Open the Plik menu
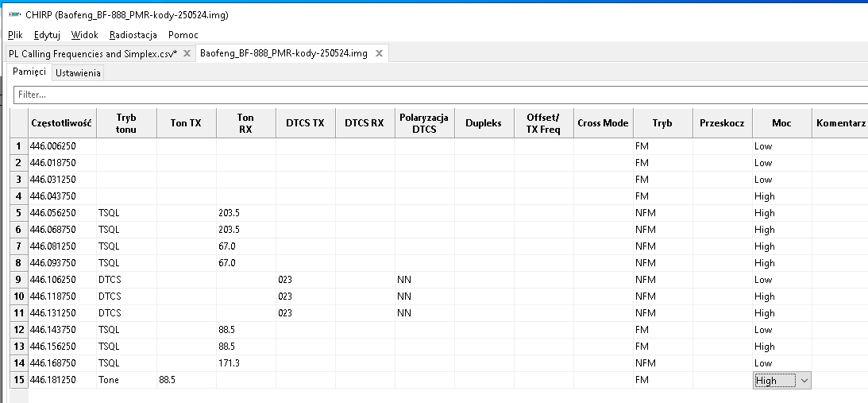 [x=17, y=35]
